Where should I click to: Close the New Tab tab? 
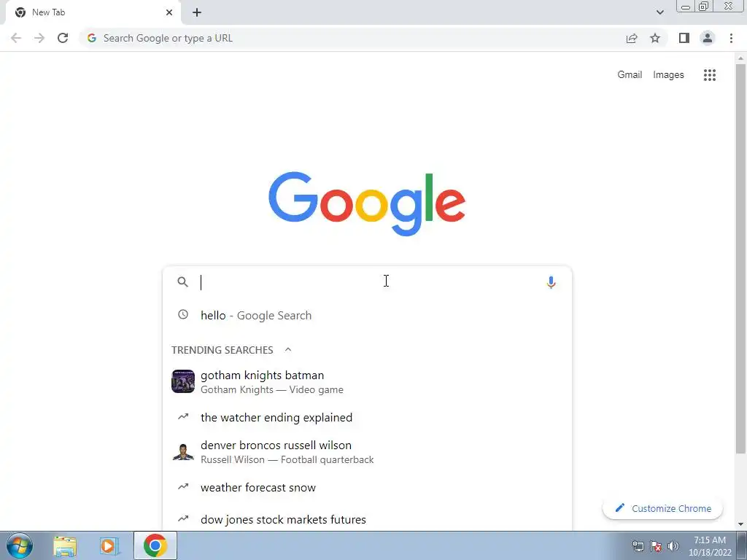169,12
